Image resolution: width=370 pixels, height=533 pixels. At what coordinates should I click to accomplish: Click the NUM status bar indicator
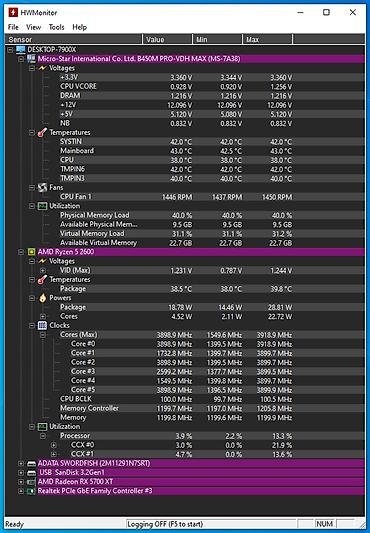324,524
